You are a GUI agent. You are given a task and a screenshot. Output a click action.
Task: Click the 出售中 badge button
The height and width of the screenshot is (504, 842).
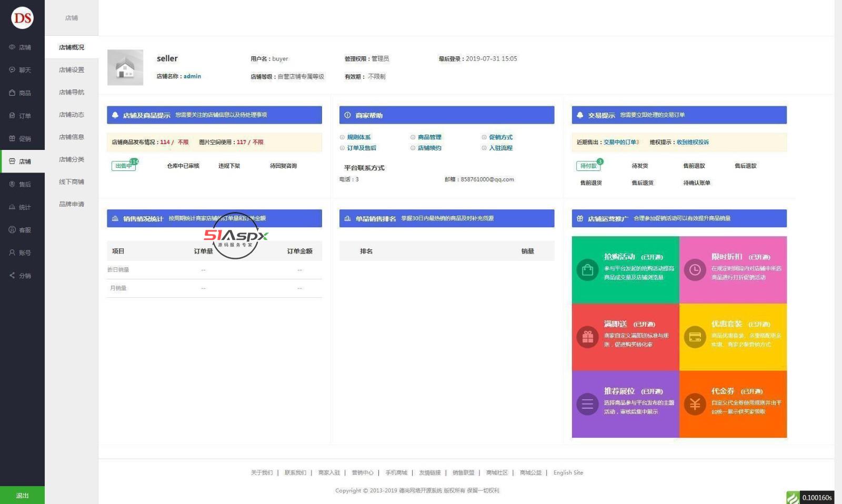click(124, 166)
